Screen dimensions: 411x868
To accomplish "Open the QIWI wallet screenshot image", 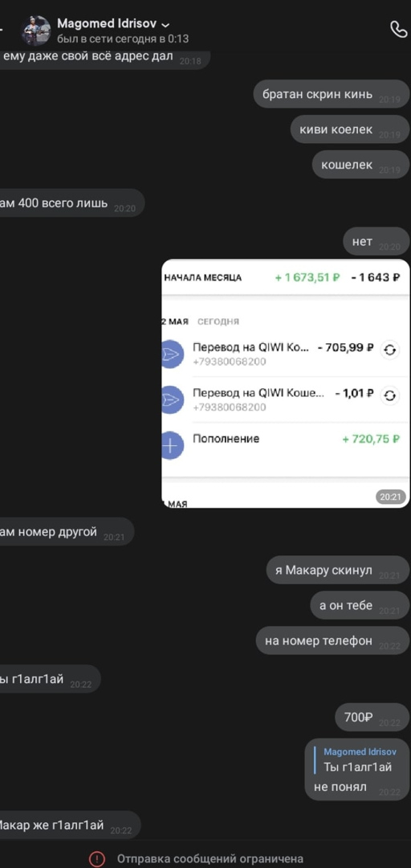I will (x=286, y=383).
